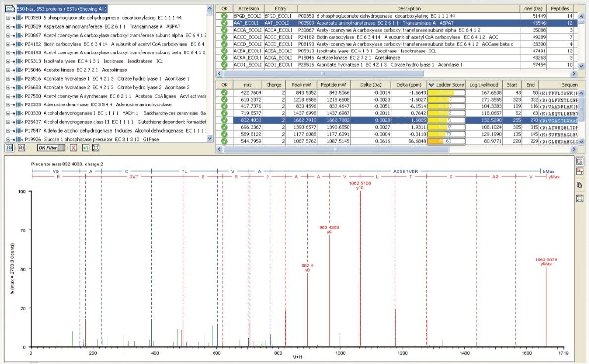Image resolution: width=589 pixels, height=364 pixels.
Task: Sort peptides by the Log Likelihood column header
Action: (484, 85)
